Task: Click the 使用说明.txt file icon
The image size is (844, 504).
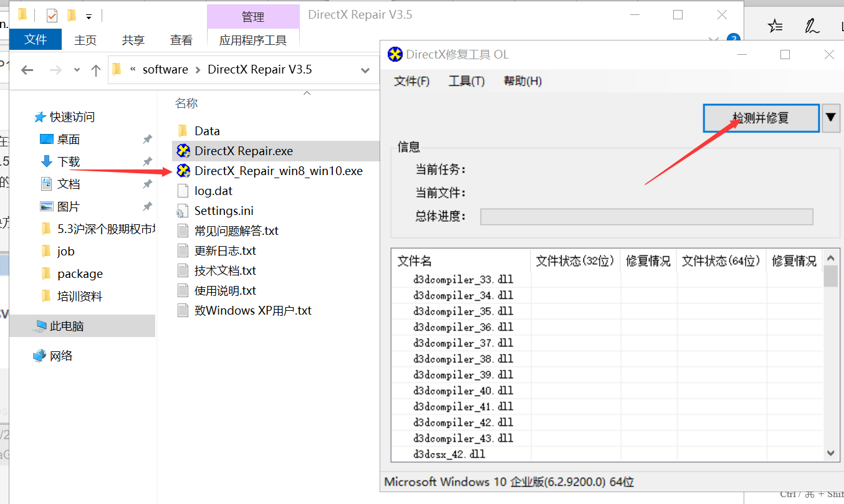Action: coord(183,290)
